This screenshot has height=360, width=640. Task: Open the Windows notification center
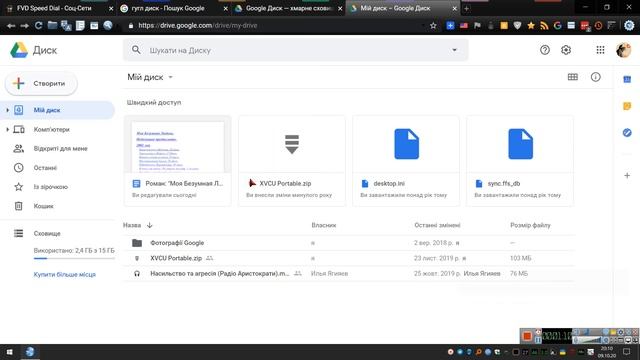pos(627,351)
